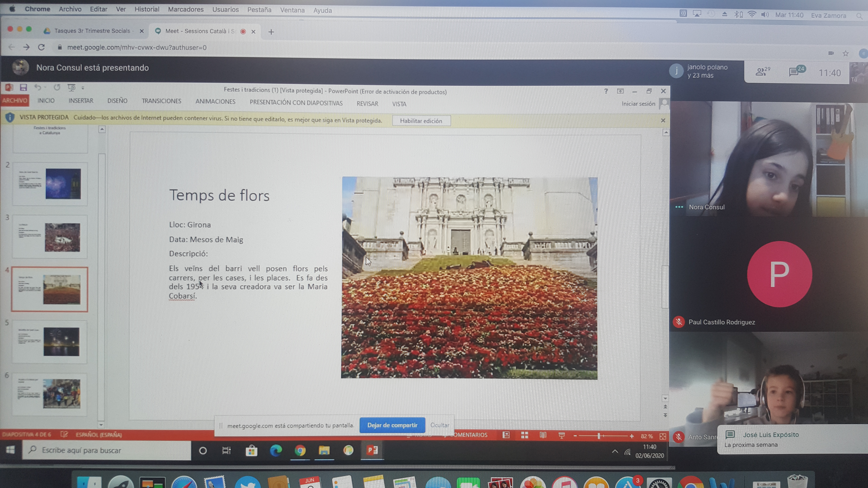The image size is (868, 488).
Task: Click zoom out minus in status bar
Action: 575,436
